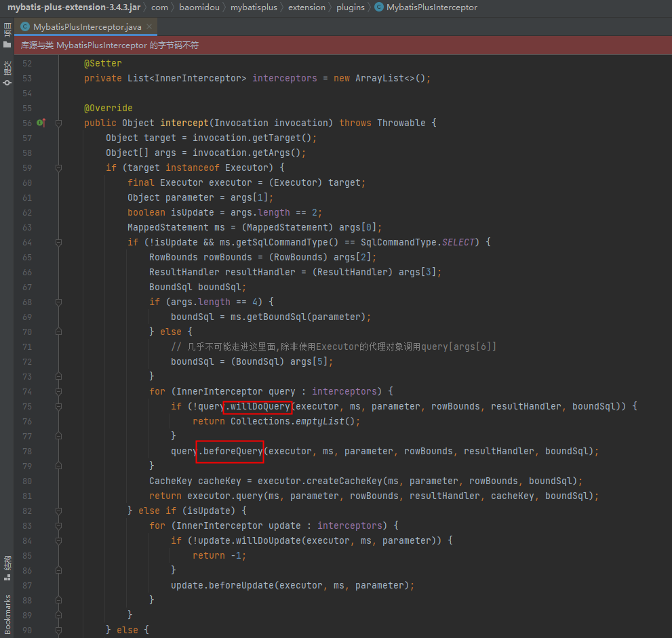Click 'isUpdate' variable declaration on line 62

[193, 212]
